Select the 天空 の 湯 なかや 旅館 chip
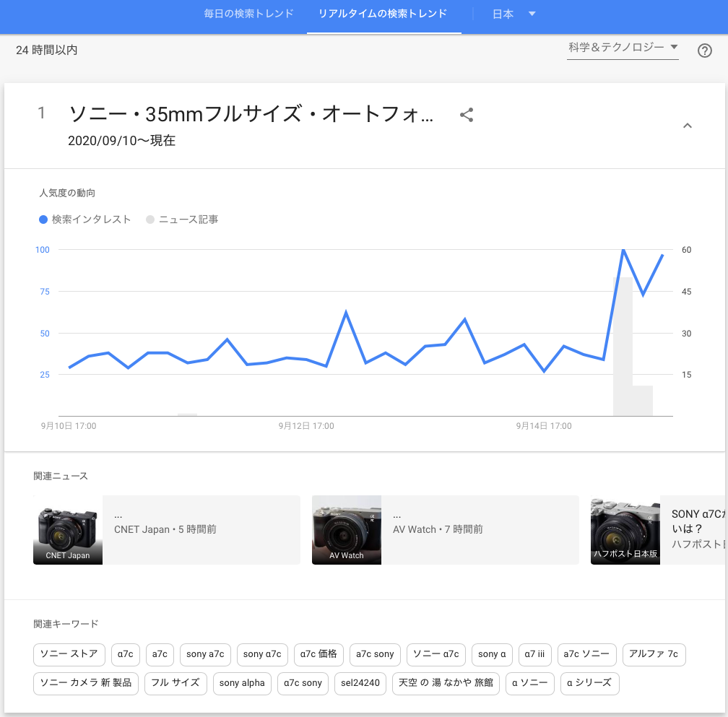 tap(446, 683)
